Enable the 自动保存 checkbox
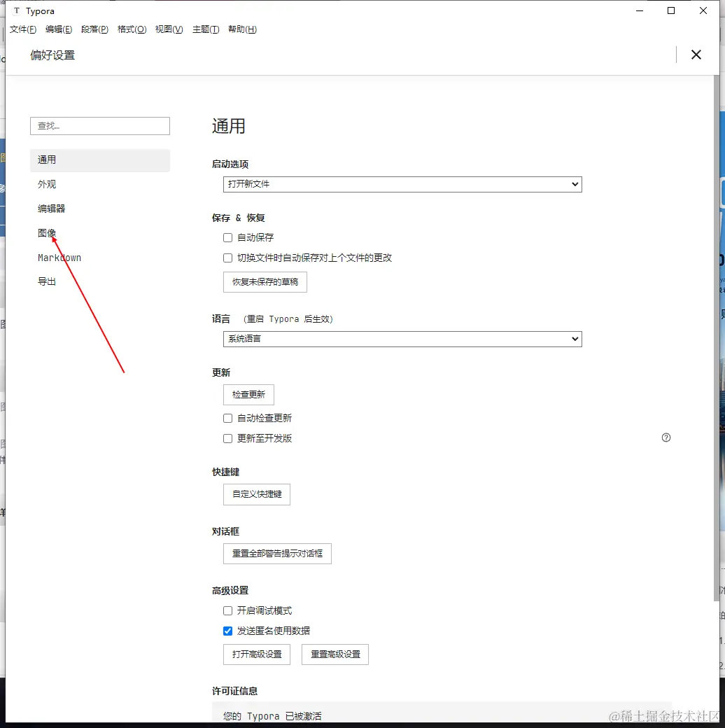Screen dimensions: 725x728 pyautogui.click(x=227, y=238)
